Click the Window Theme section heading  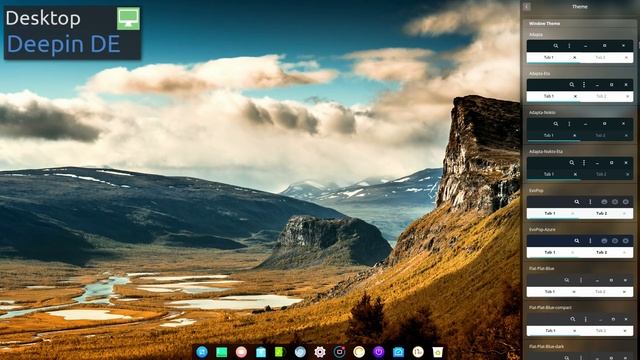pos(544,24)
